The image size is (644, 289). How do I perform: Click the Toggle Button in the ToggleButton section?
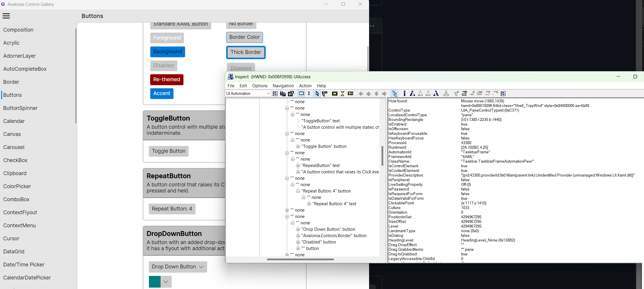coord(168,151)
